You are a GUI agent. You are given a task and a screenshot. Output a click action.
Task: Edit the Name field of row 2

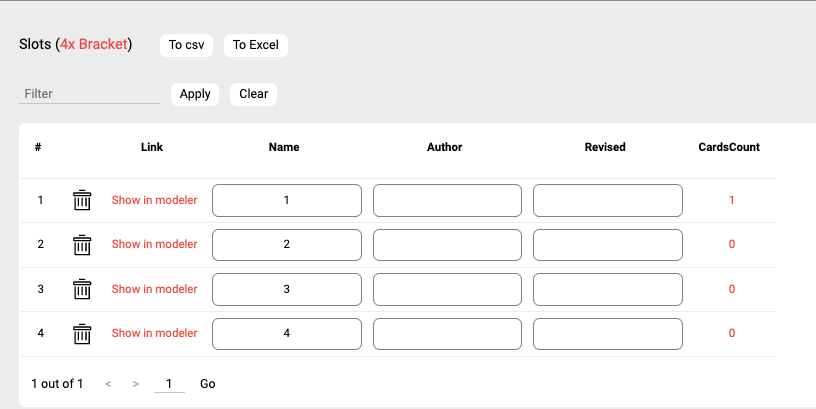[x=287, y=244]
